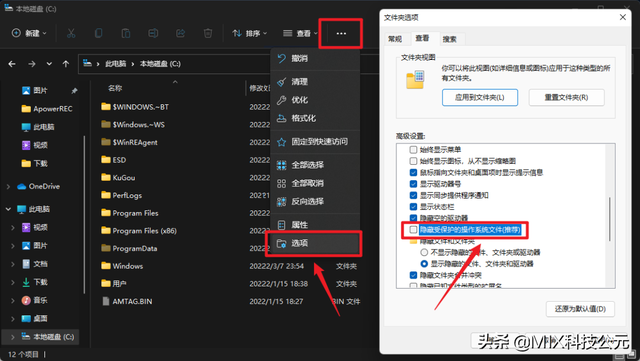The image size is (640, 361).
Task: Click the Cut scissors icon in toolbar
Action: (71, 33)
